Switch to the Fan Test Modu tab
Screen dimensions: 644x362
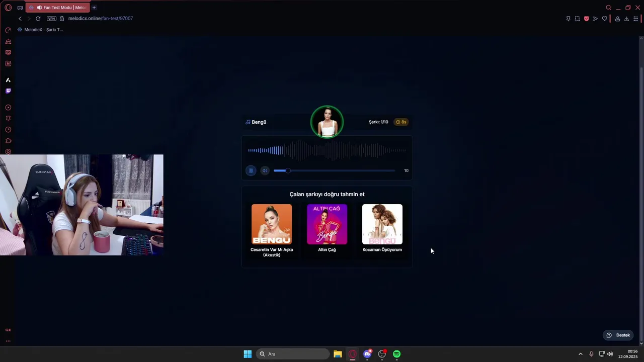[57, 8]
